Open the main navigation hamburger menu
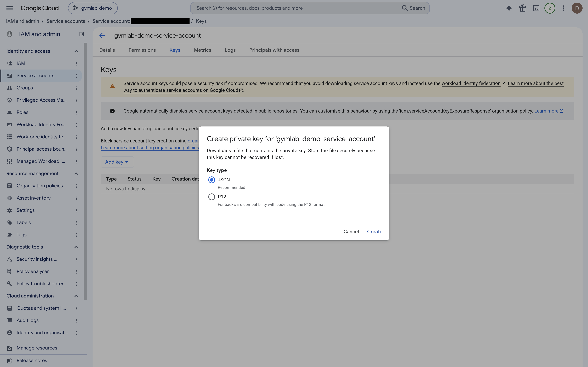The height and width of the screenshot is (367, 588). pos(10,8)
